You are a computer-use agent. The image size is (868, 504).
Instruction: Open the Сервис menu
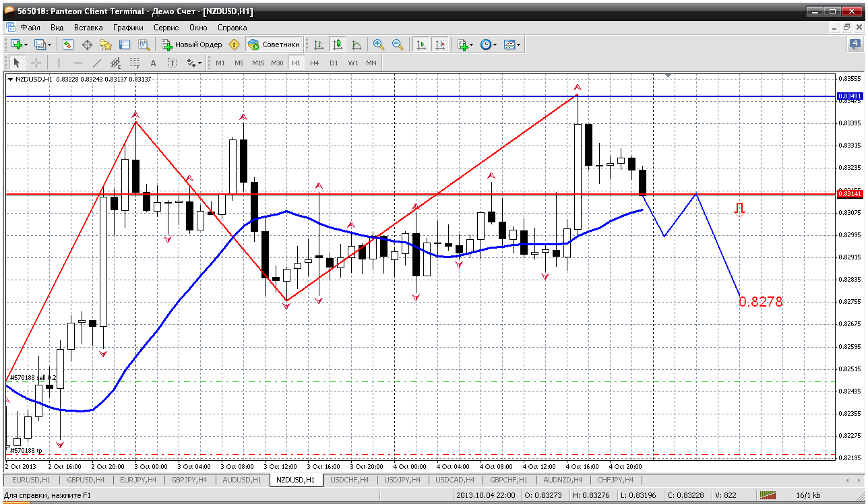coord(166,28)
